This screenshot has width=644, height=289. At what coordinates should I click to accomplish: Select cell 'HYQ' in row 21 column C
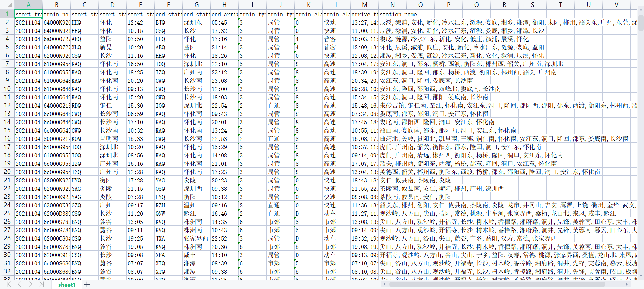tap(84, 180)
